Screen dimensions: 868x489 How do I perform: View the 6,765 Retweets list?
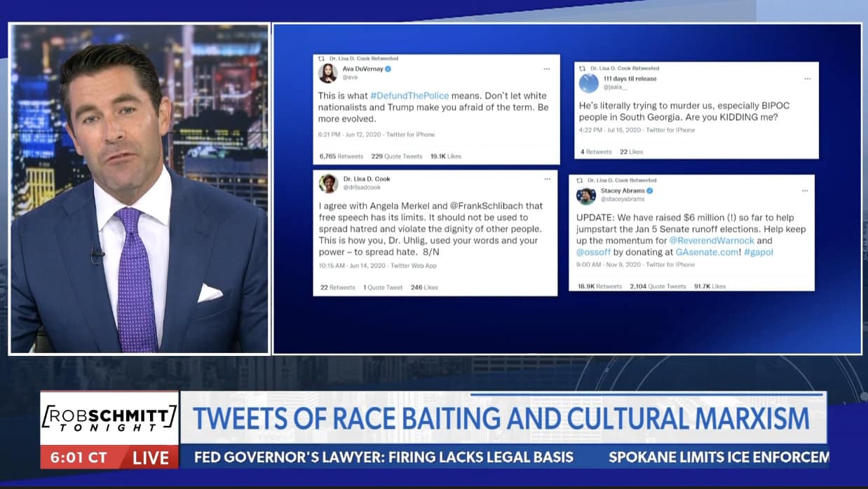[341, 156]
